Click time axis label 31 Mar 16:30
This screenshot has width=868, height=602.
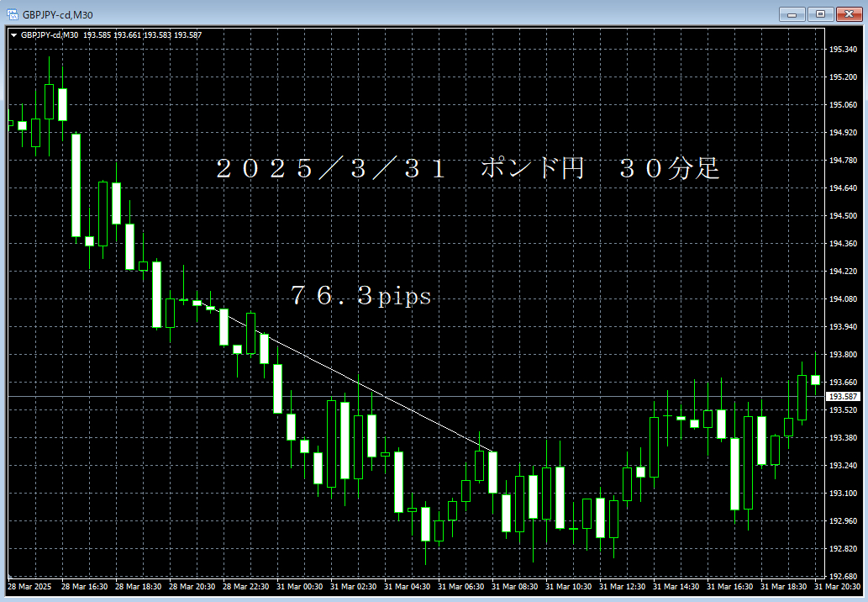(x=729, y=587)
